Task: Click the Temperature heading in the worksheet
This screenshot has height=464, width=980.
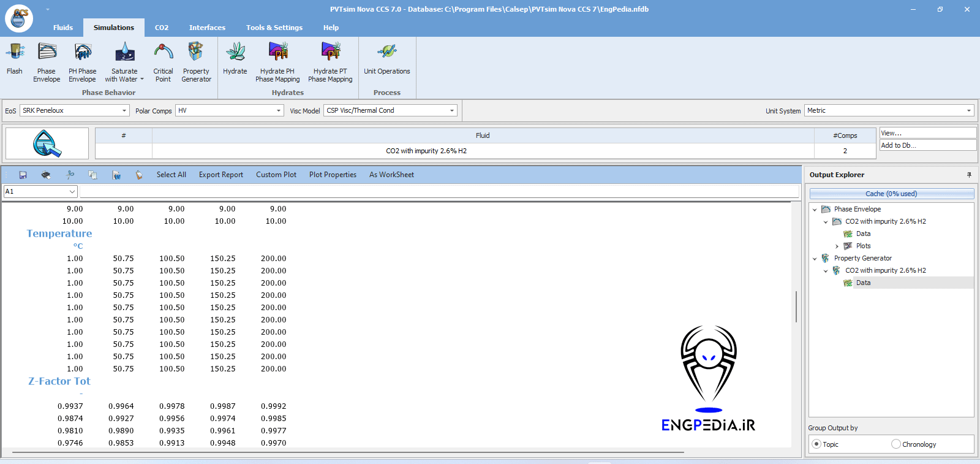Action: [x=59, y=234]
